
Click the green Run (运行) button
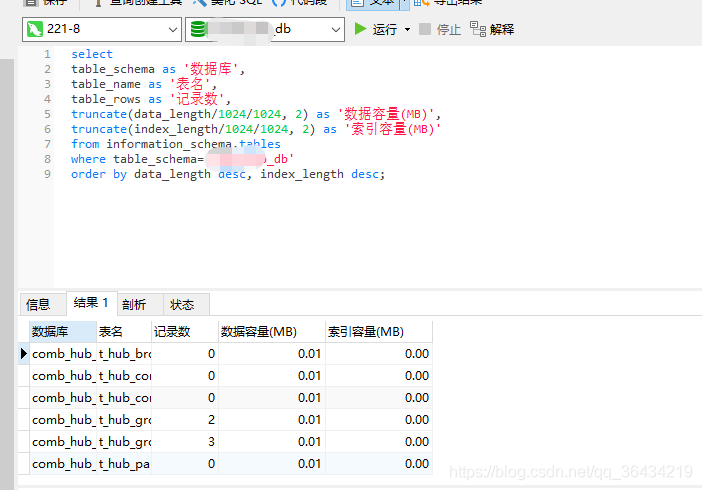(376, 30)
